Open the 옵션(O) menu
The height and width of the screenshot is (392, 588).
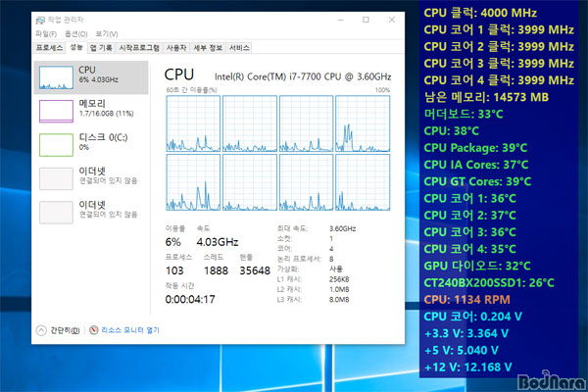click(x=76, y=34)
